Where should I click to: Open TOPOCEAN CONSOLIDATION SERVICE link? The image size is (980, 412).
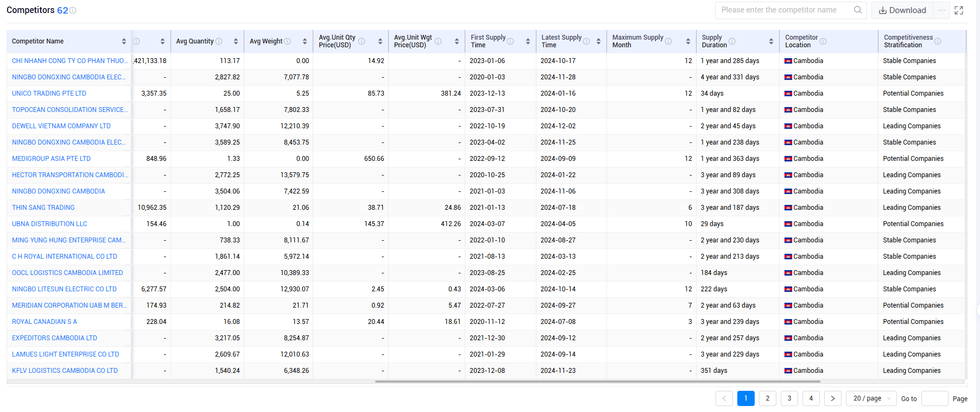70,110
